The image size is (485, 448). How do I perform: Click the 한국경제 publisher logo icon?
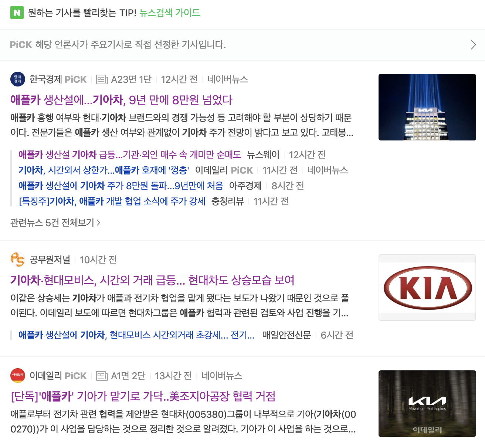tap(18, 79)
